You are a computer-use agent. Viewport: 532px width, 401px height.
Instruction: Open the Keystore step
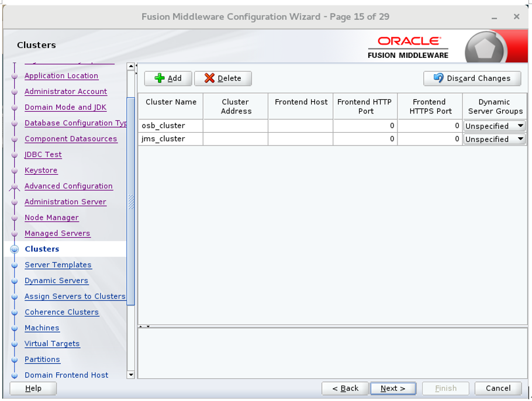[x=41, y=170]
